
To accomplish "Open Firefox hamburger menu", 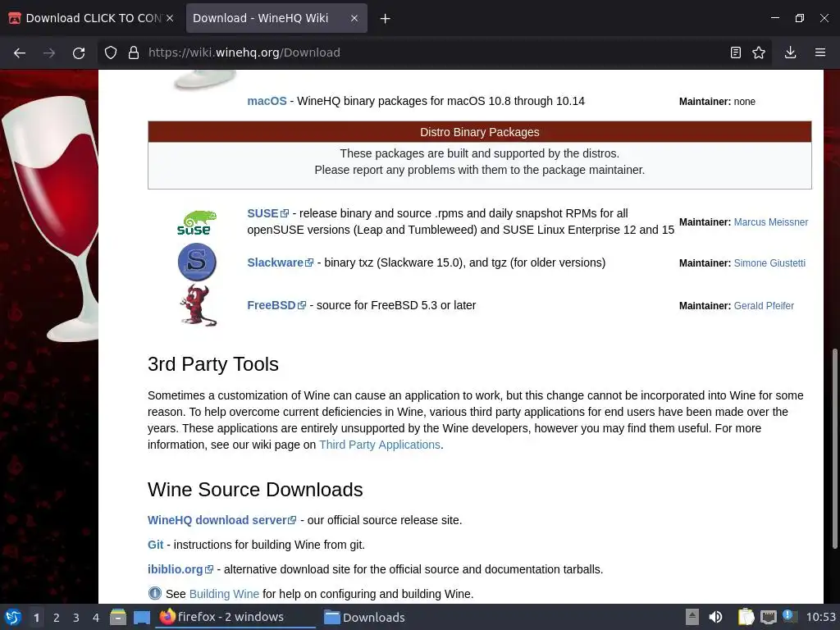I will pos(820,52).
